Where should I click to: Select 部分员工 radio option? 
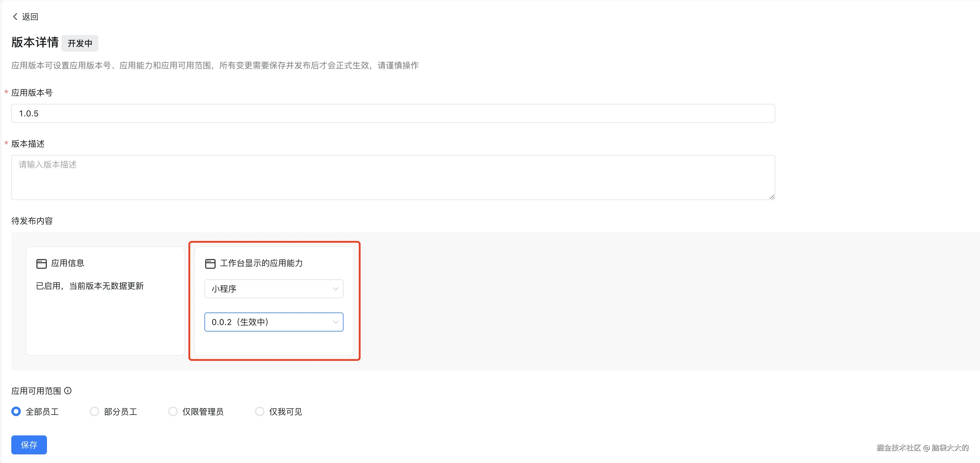coord(94,411)
